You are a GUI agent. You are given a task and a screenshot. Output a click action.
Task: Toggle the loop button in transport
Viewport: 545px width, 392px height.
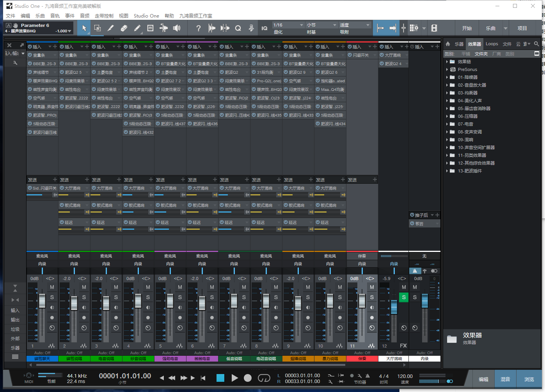264,378
